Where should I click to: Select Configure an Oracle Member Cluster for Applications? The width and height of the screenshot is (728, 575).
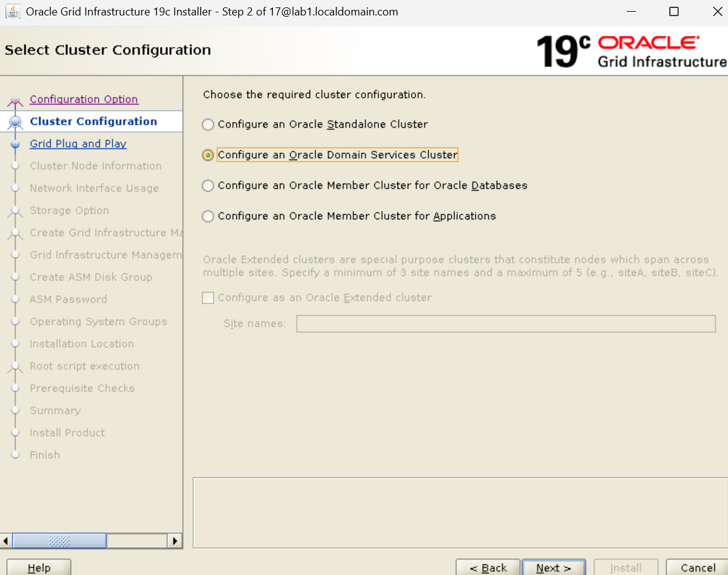[207, 216]
